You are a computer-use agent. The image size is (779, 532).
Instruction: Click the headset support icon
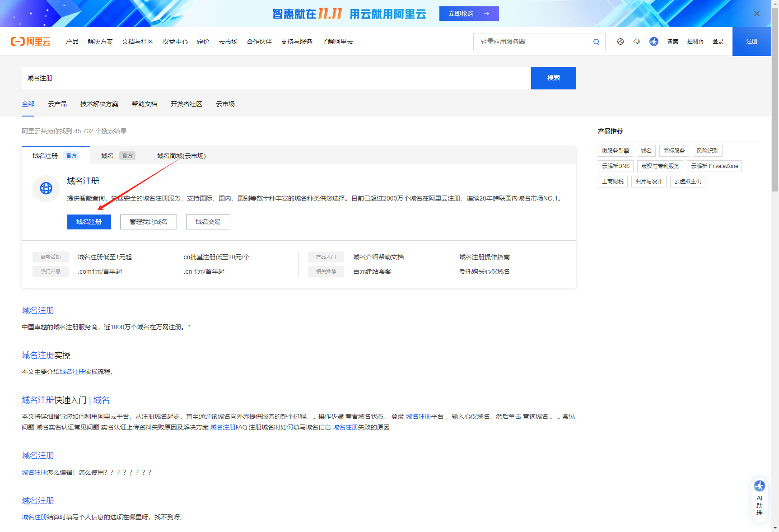point(637,42)
